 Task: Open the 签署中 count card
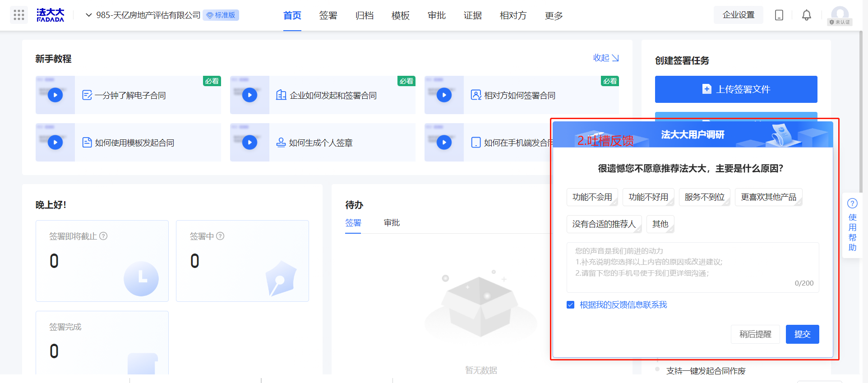242,261
